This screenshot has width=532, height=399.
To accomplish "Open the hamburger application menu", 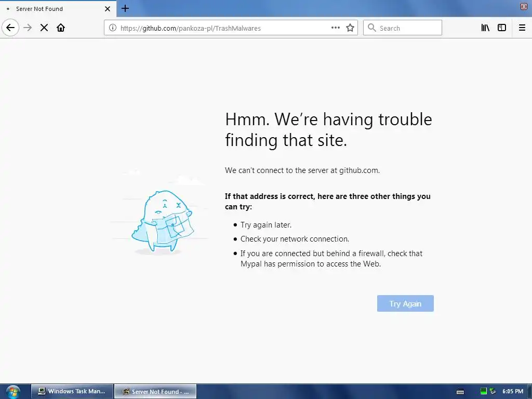I will 522,28.
